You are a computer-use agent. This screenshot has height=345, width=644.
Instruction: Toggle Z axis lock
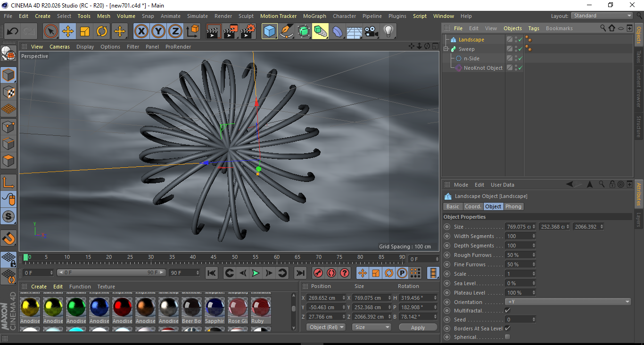(x=175, y=32)
